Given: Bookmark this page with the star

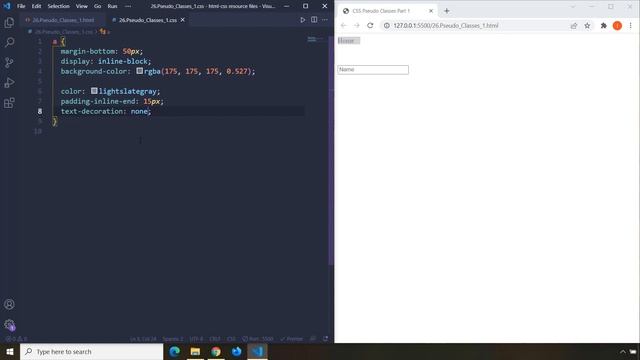Looking at the screenshot, I should (x=587, y=25).
